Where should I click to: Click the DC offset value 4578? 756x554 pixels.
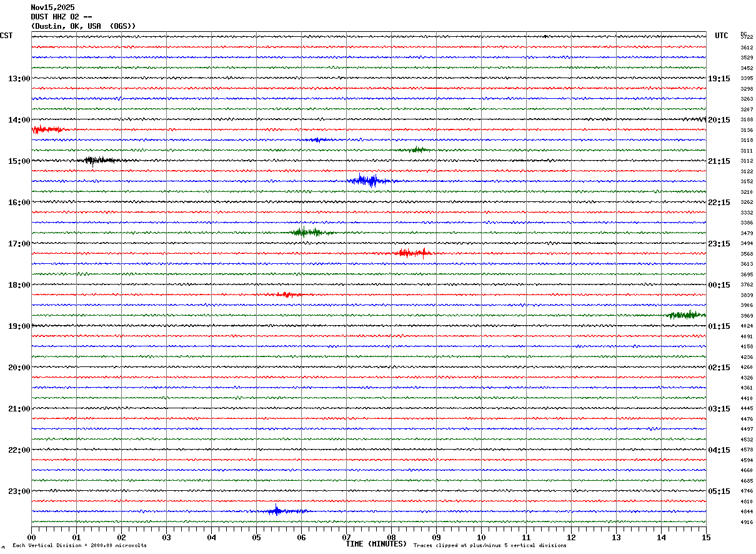[747, 450]
